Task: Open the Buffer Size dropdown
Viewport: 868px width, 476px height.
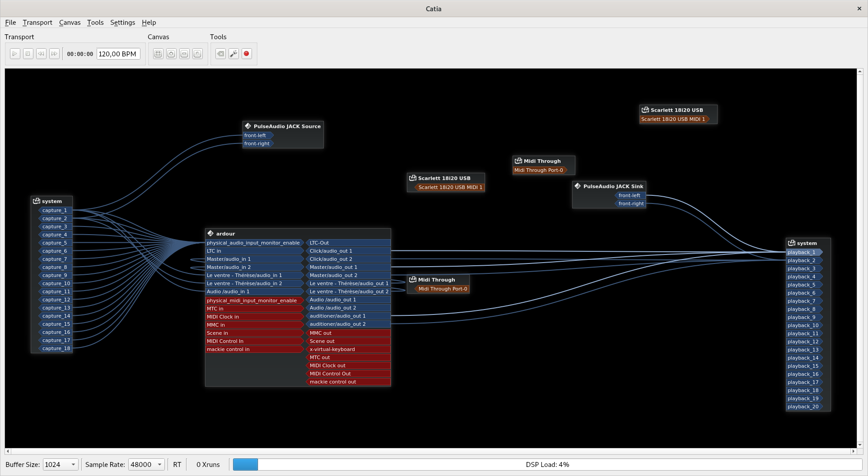Action: pos(61,464)
